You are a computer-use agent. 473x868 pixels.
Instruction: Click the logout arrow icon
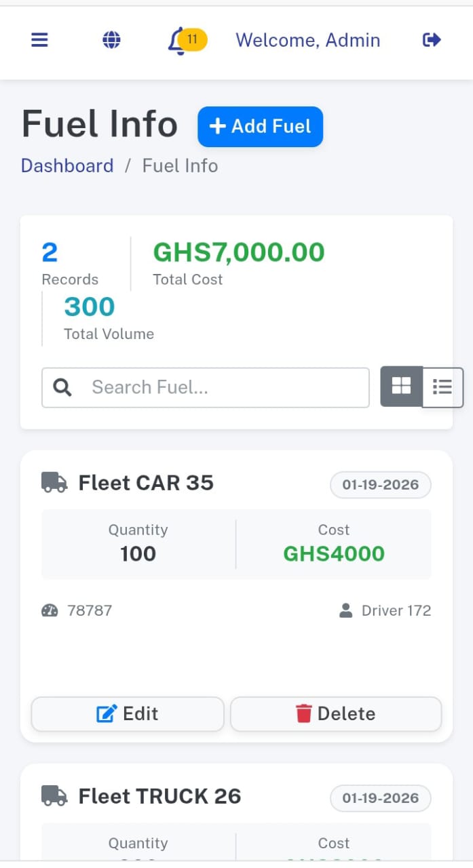pyautogui.click(x=432, y=40)
